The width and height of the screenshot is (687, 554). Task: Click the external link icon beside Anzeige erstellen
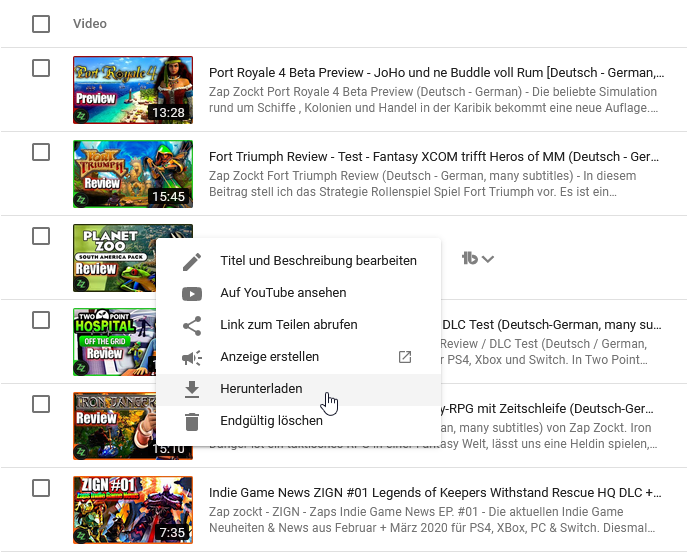point(405,357)
